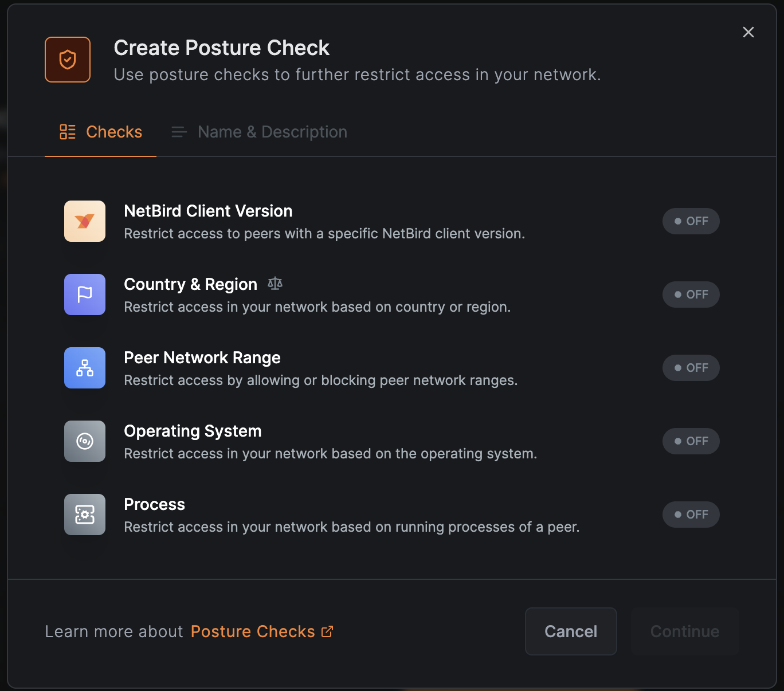The width and height of the screenshot is (784, 691).
Task: Switch to the Name & Description tab
Action: click(x=272, y=131)
